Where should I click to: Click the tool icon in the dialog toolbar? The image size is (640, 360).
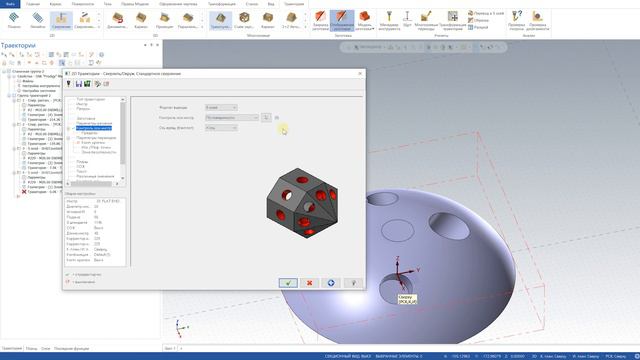pos(69,84)
